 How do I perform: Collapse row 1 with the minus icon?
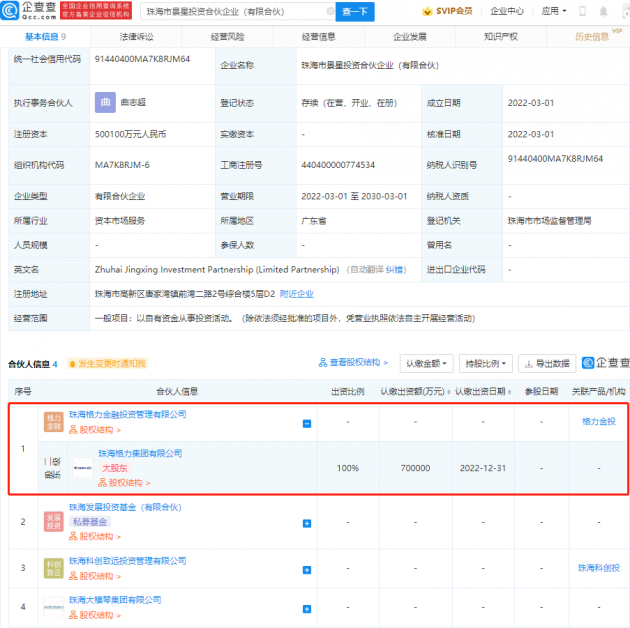pos(307,424)
